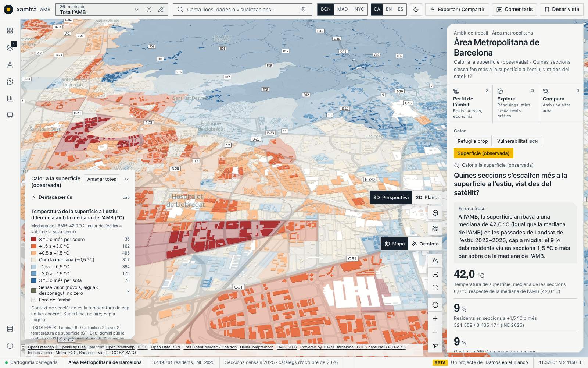Image resolution: width=588 pixels, height=368 pixels.
Task: Click the pencil edit icon beside municipality selector
Action: (x=161, y=10)
